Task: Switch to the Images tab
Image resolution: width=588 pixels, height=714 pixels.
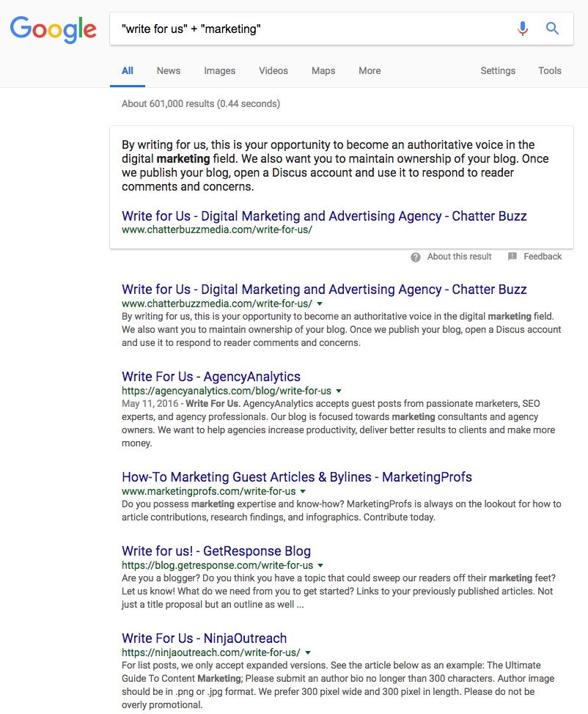Action: click(x=219, y=70)
